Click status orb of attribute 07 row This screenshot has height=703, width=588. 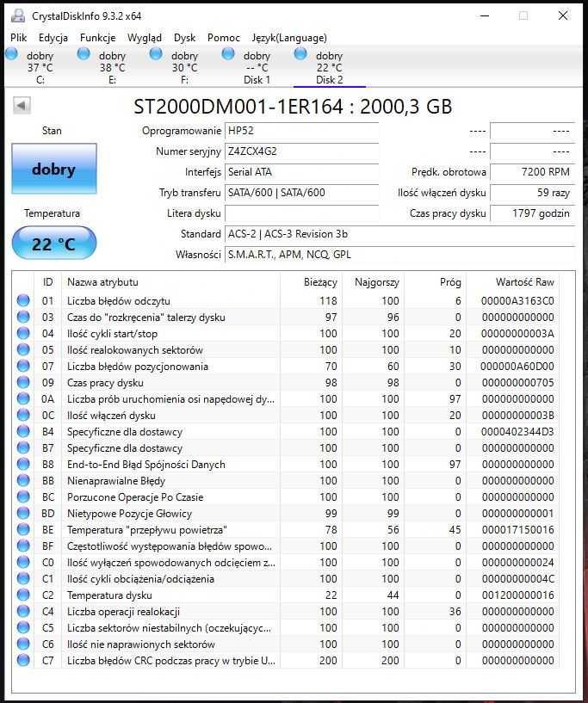[23, 366]
